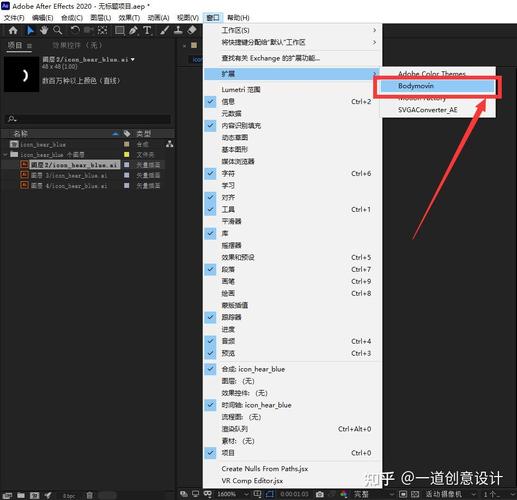Uncheck the 内容识别填充 panel entry

(293, 126)
